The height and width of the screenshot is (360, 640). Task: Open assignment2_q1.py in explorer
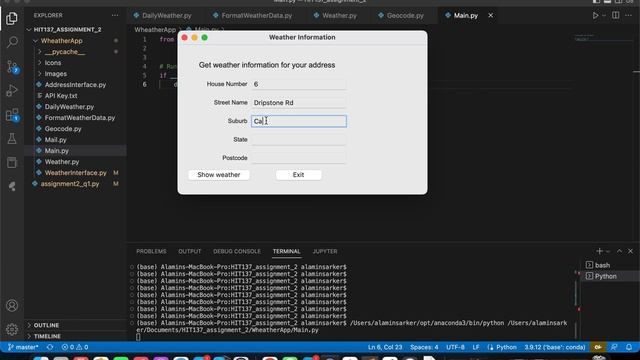[x=70, y=184]
